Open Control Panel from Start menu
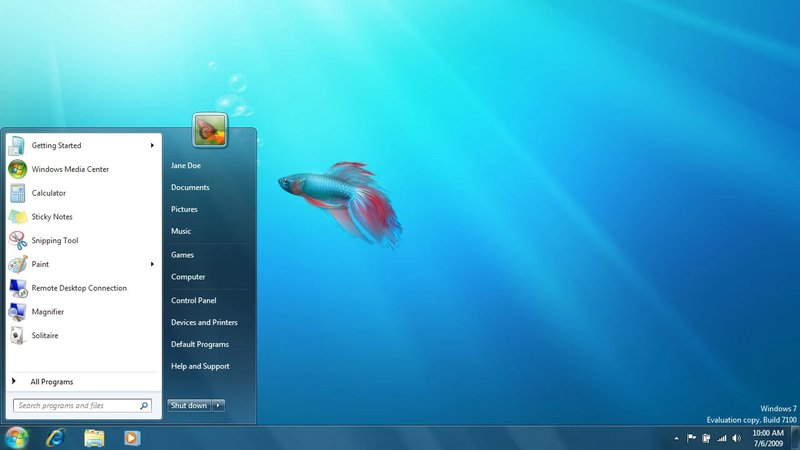 [x=193, y=300]
